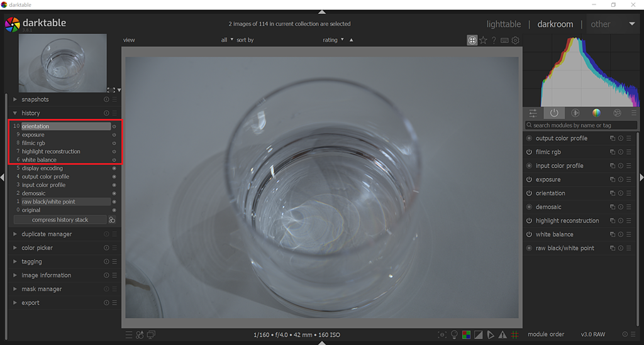Toggle the raw overexposed indicator icon

(x=465, y=335)
